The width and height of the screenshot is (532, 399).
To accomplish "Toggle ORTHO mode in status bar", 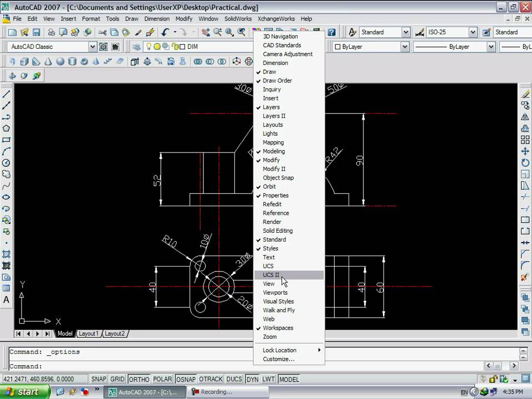I will click(139, 379).
